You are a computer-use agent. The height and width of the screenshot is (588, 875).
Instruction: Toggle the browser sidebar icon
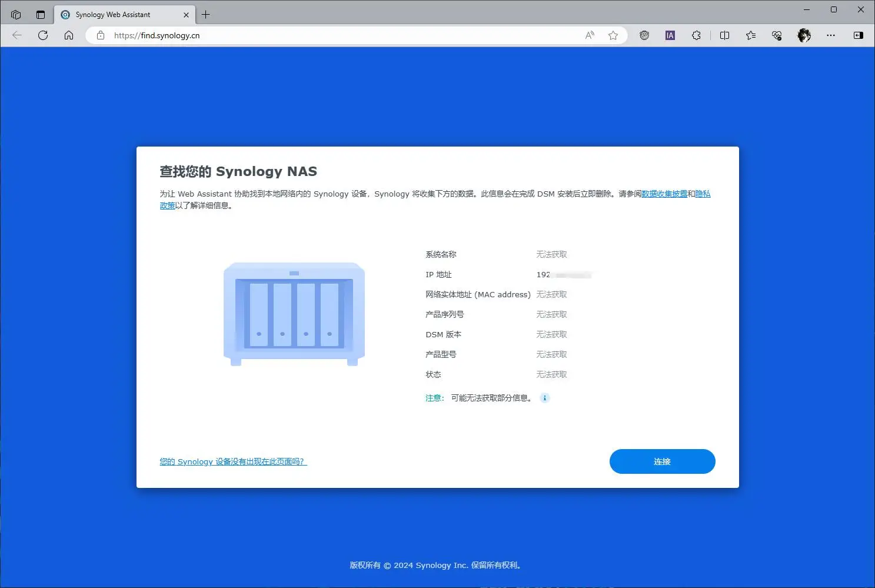859,35
